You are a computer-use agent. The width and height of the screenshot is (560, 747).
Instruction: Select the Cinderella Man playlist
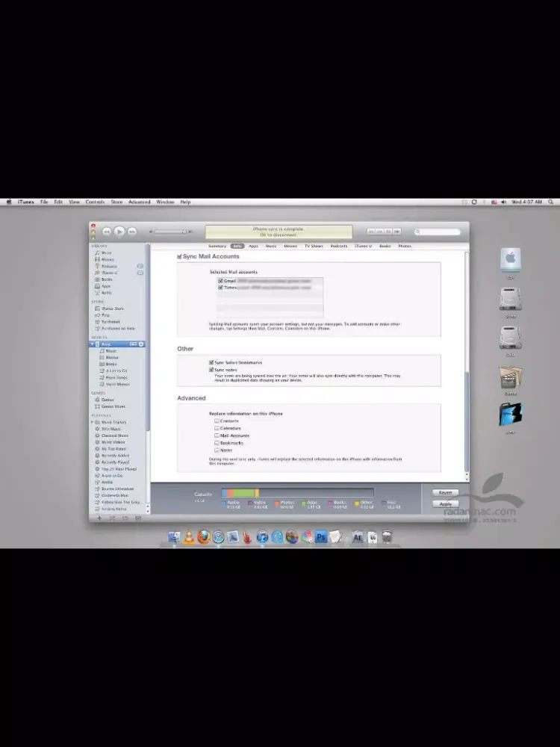pyautogui.click(x=111, y=495)
